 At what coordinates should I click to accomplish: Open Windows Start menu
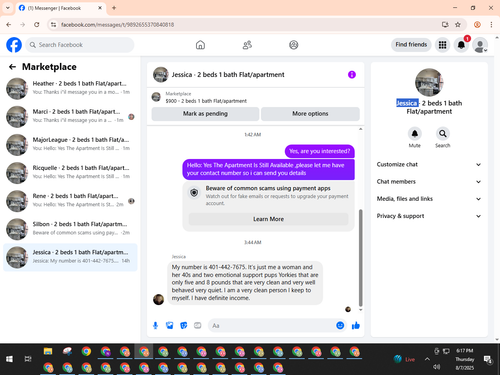9,359
